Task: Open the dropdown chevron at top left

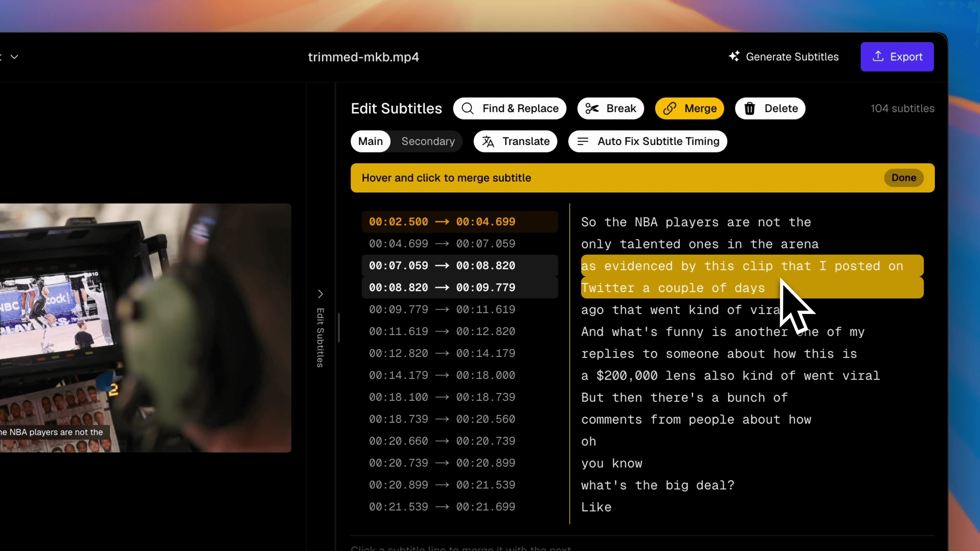Action: coord(14,57)
